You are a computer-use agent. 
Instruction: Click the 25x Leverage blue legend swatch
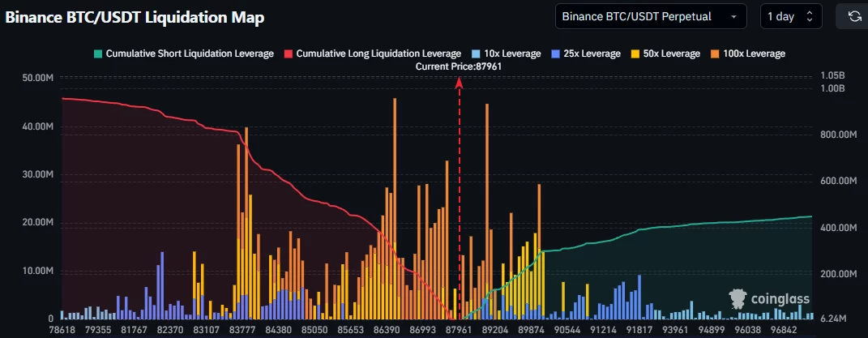point(556,53)
